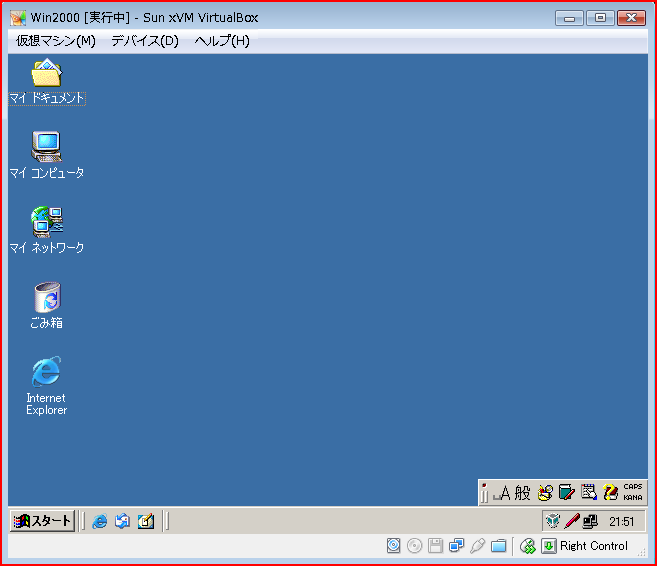
Task: Click the floppy disk status icon
Action: click(435, 545)
